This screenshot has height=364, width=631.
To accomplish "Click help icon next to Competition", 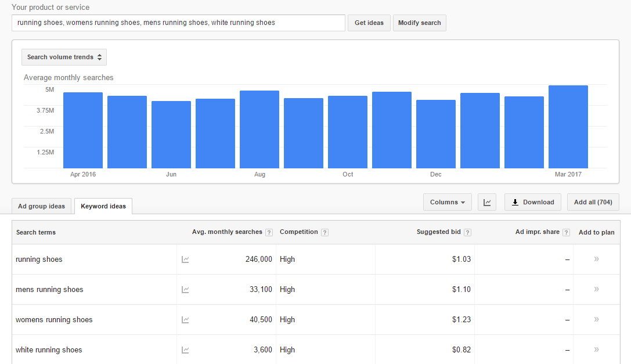I will coord(324,232).
